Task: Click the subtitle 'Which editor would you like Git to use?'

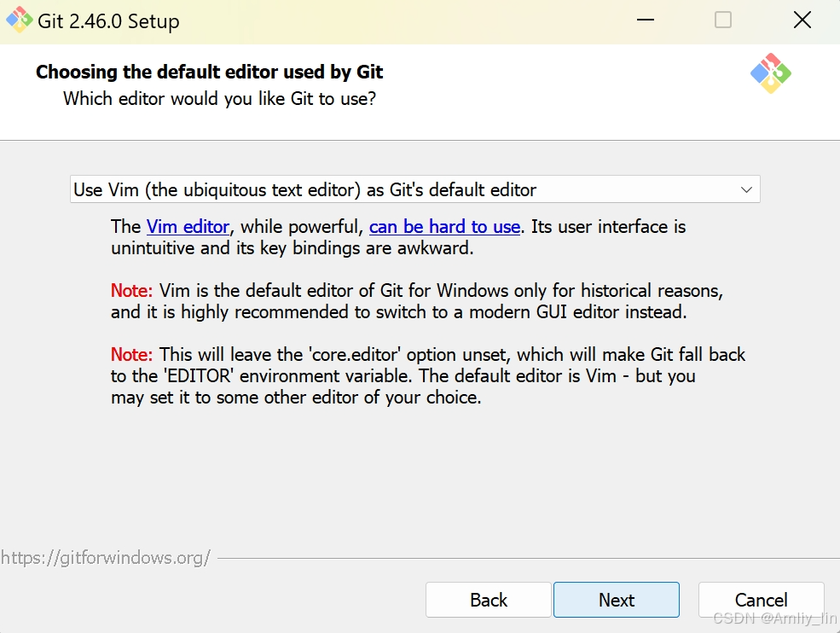Action: pyautogui.click(x=220, y=99)
